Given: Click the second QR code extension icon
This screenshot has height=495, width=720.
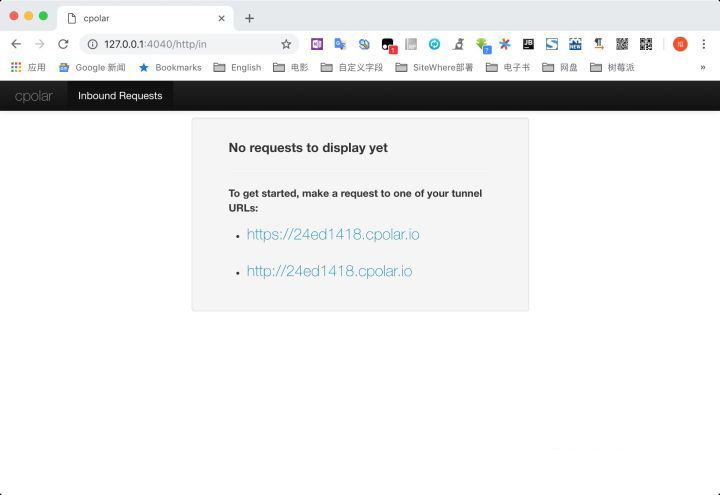Looking at the screenshot, I should (646, 44).
